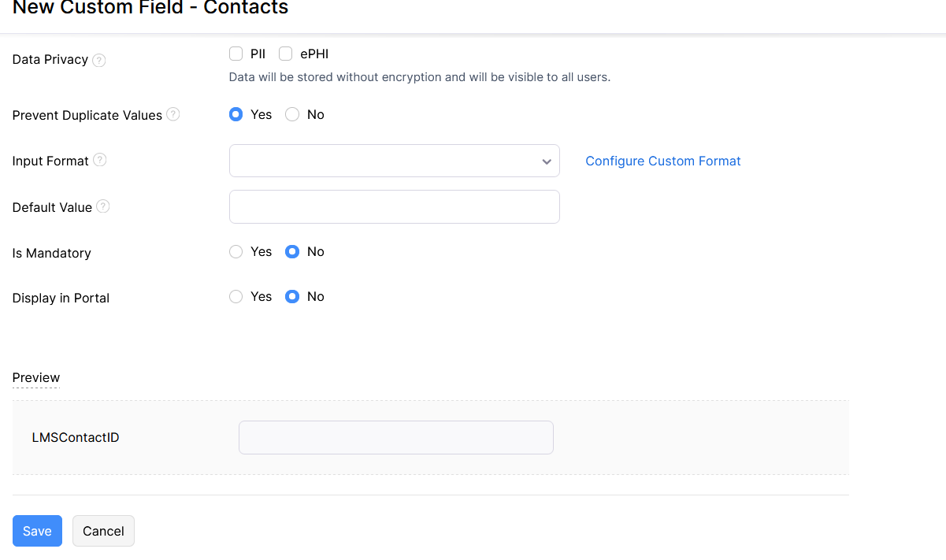Tick the ePHI checkbox
The height and width of the screenshot is (560, 946).
(x=286, y=54)
